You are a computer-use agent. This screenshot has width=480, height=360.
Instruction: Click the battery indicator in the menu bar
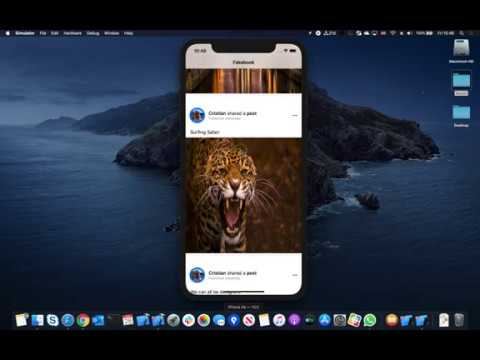pyautogui.click(x=425, y=33)
